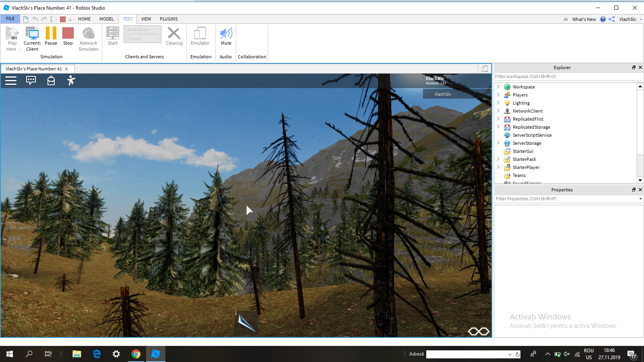The height and width of the screenshot is (362, 644).
Task: Open the Local Server dropdown
Action: click(x=142, y=29)
